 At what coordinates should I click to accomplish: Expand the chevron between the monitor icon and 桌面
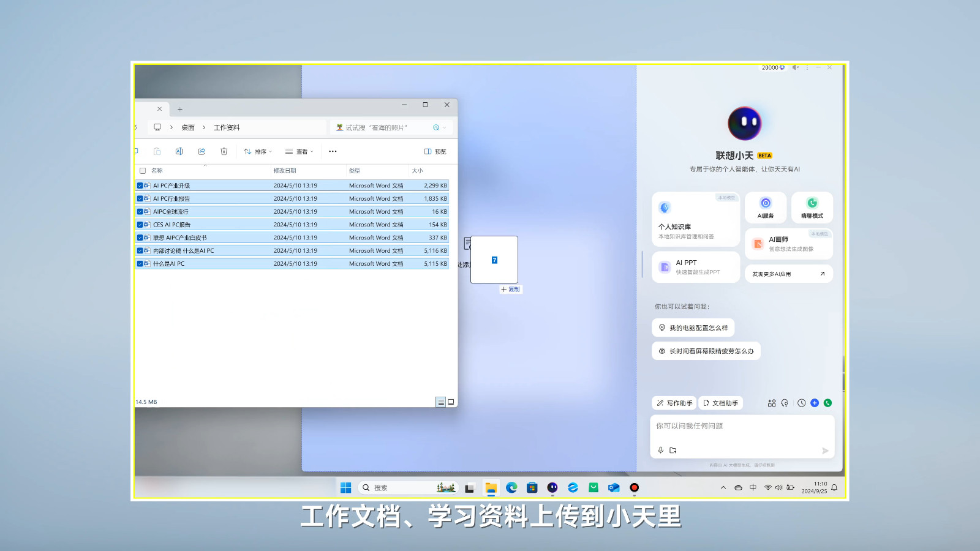pyautogui.click(x=171, y=127)
